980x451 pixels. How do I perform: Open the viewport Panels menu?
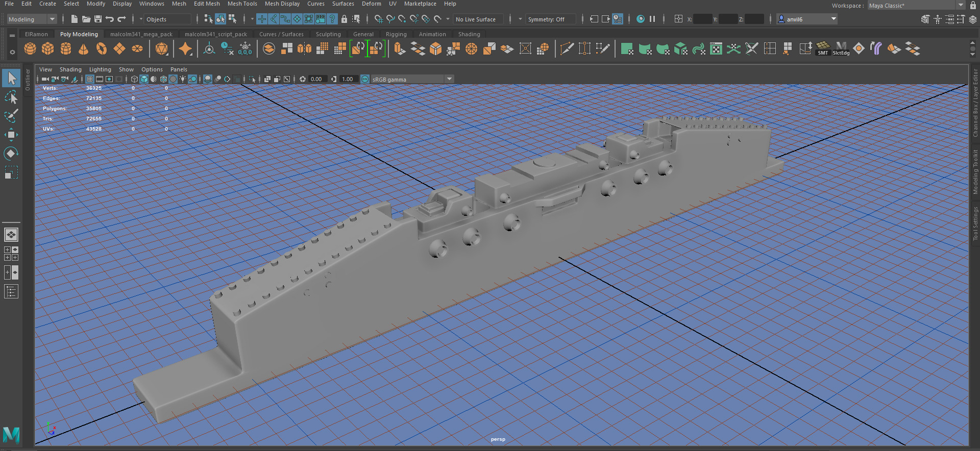tap(179, 69)
